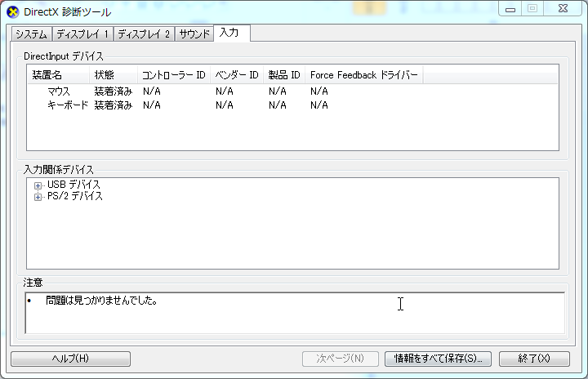
Task: Click 装着済み status in キーボード row
Action: (x=114, y=105)
